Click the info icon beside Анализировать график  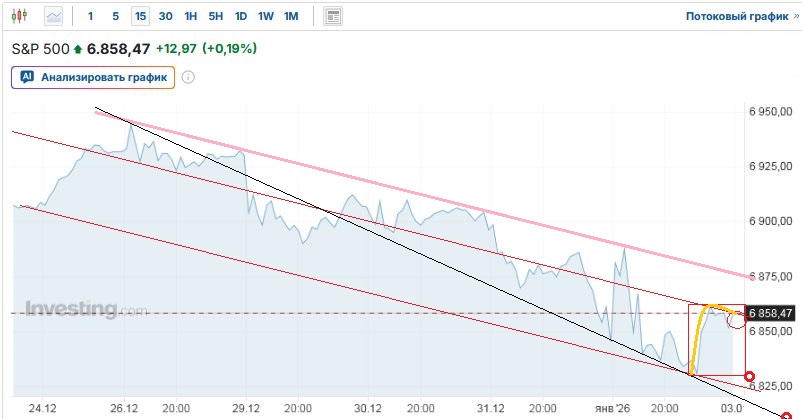coord(188,76)
